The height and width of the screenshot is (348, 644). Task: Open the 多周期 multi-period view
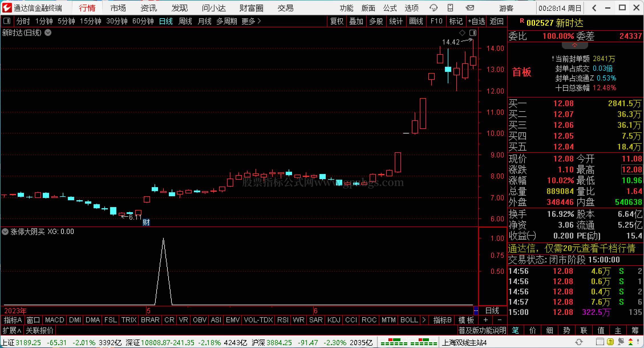click(227, 21)
